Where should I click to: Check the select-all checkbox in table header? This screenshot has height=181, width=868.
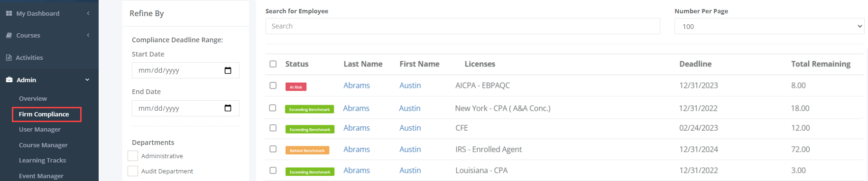pyautogui.click(x=273, y=64)
